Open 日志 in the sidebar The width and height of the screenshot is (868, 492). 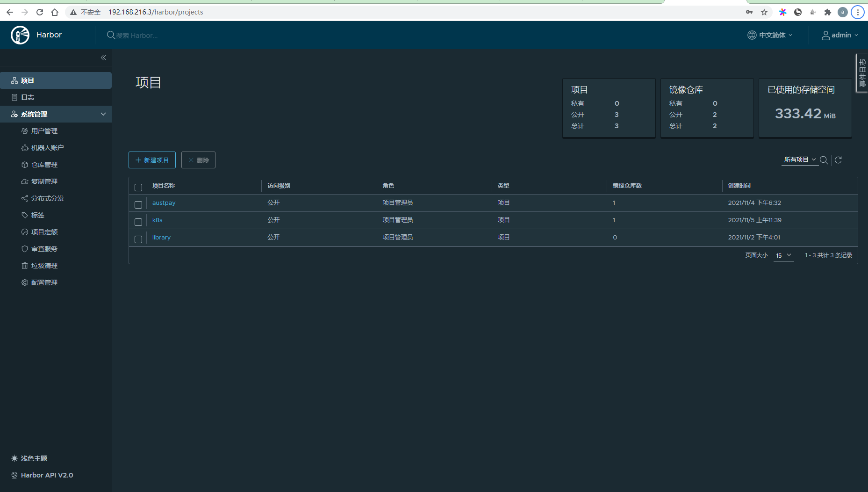pyautogui.click(x=56, y=97)
